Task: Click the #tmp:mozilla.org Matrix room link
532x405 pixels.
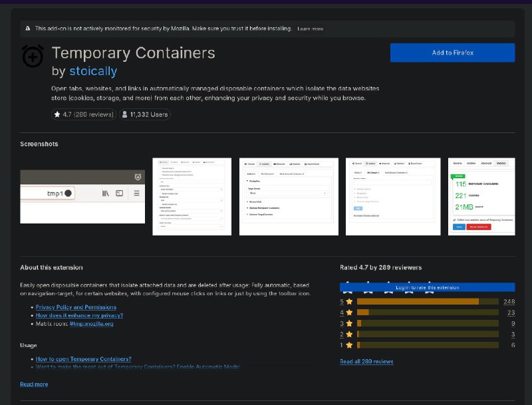Action: coord(90,325)
